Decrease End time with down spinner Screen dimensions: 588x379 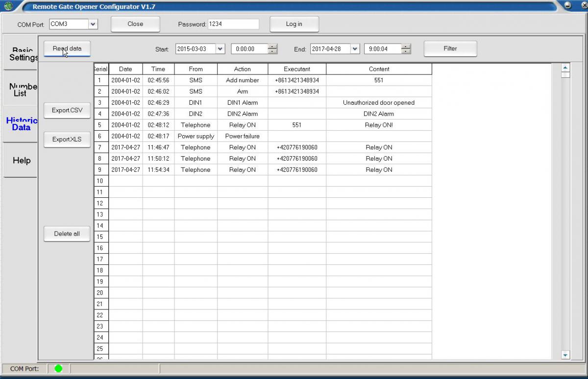click(x=406, y=51)
